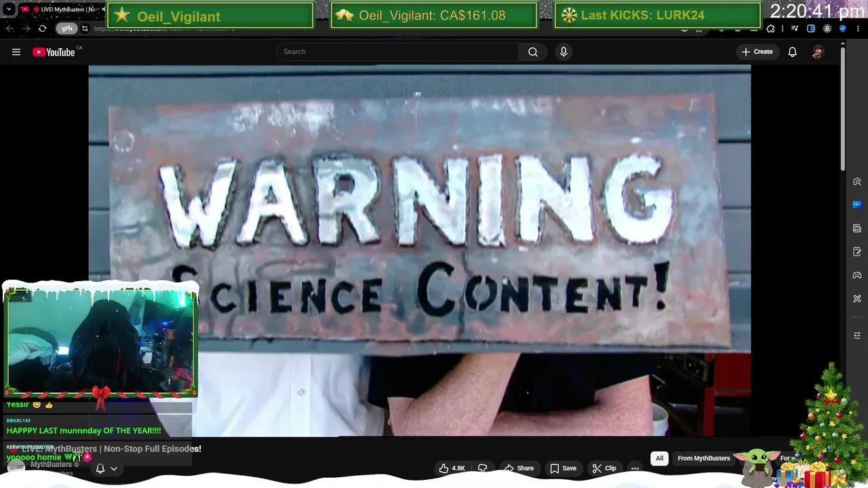Image resolution: width=868 pixels, height=488 pixels.
Task: Expand notification options chevron beside bell
Action: (114, 468)
